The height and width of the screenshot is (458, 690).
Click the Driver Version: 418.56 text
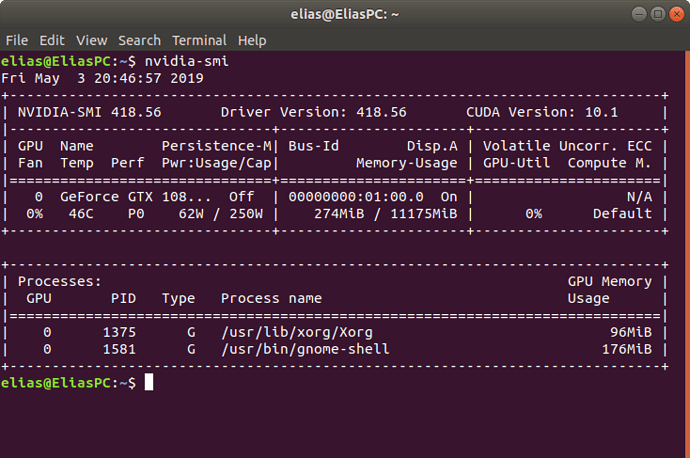[314, 112]
